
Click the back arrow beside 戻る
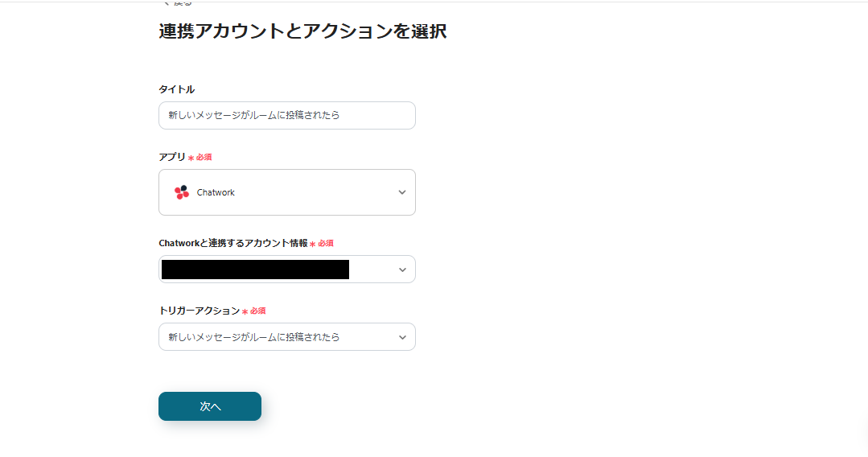167,2
